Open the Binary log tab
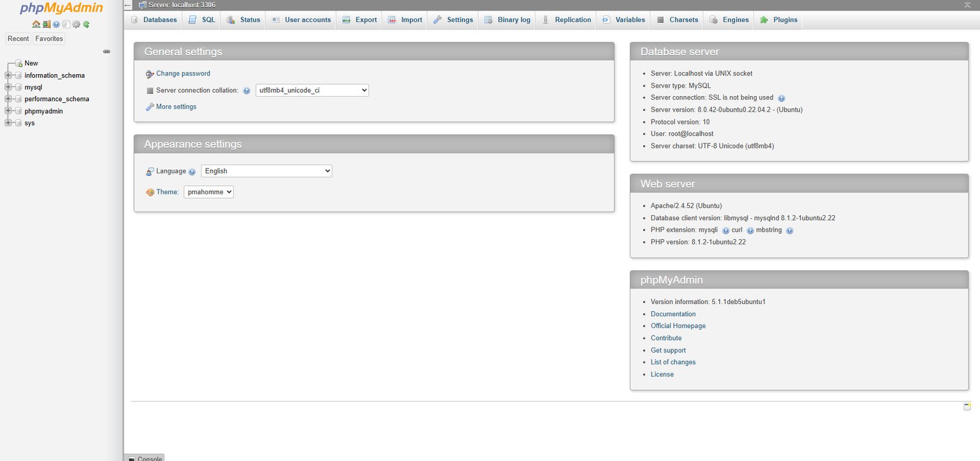 (x=507, y=20)
